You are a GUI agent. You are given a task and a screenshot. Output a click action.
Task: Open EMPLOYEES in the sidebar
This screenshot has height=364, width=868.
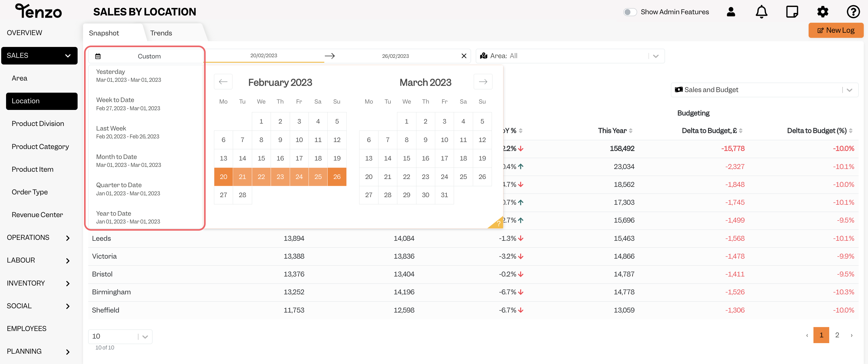coord(26,329)
